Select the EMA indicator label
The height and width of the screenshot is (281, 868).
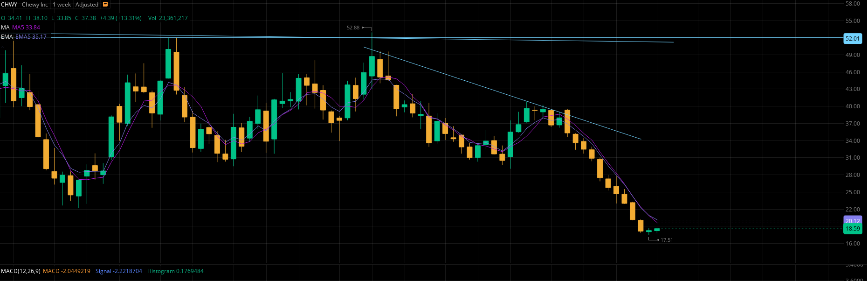[7, 37]
